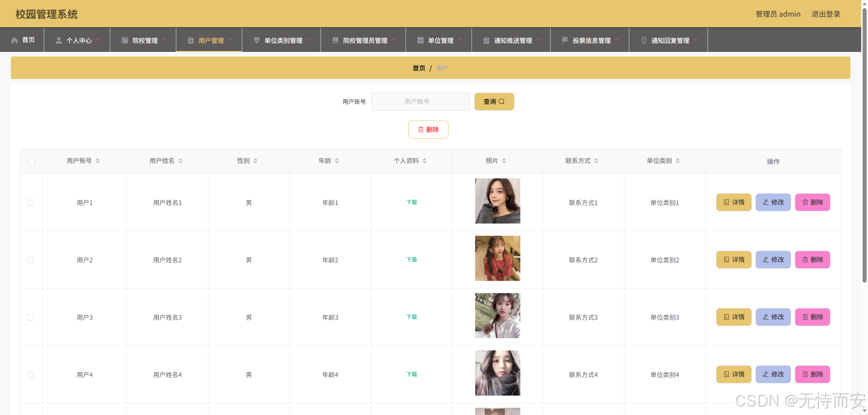Click the clipboard icon beside 用户管理
868x415 pixels.
(x=191, y=40)
